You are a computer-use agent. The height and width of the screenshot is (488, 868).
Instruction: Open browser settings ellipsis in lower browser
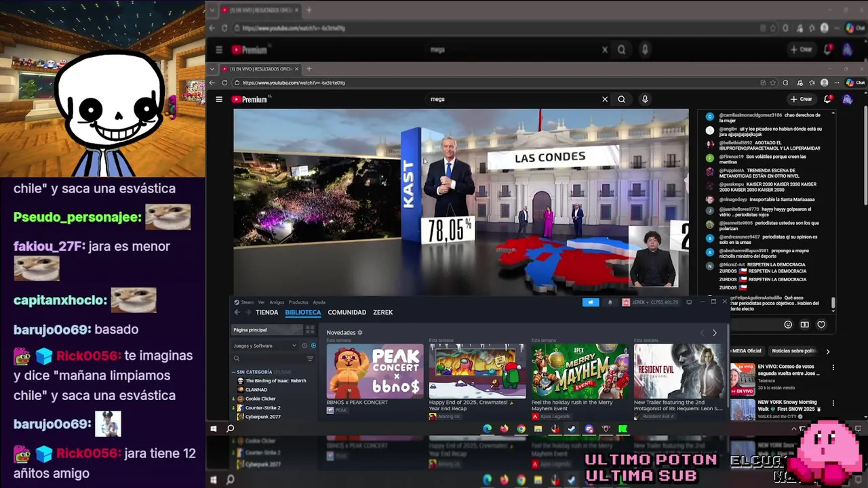pos(835,83)
